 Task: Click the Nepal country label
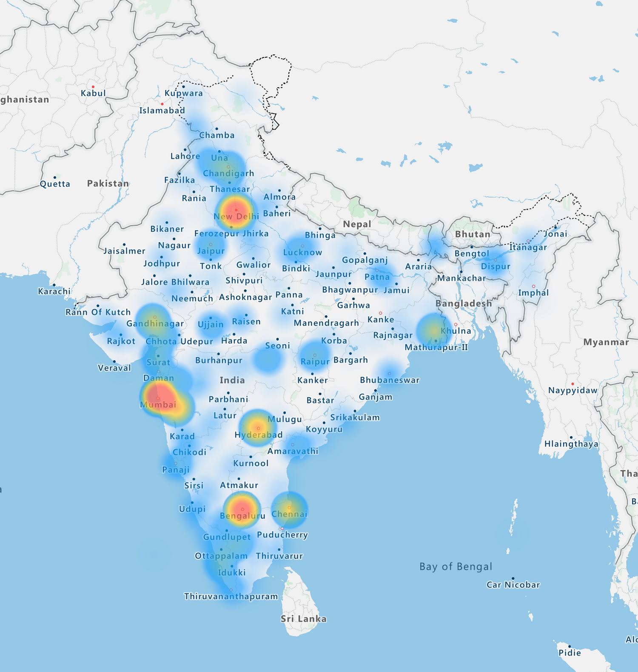357,224
